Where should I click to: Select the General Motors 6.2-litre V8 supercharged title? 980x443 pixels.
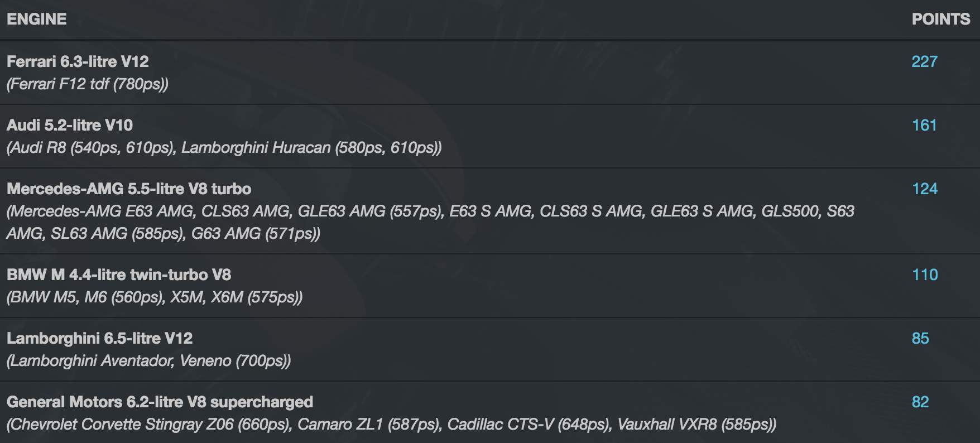[160, 402]
